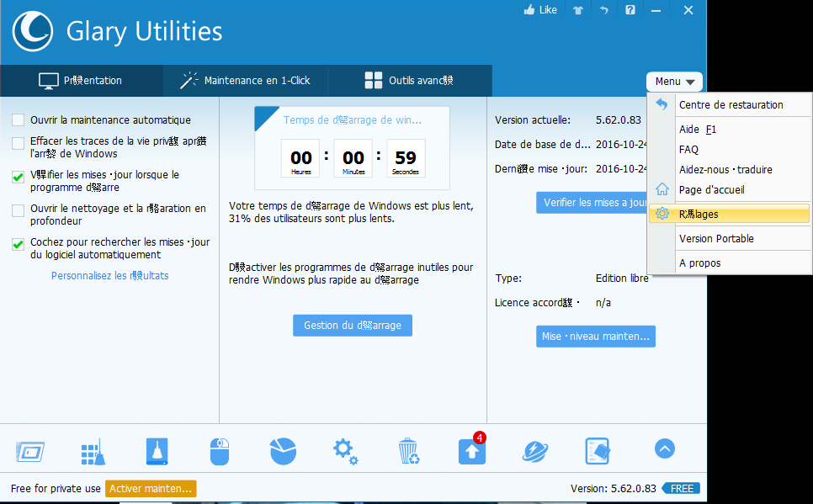Click 'Free for private use' status text
Image resolution: width=813 pixels, height=504 pixels.
coord(56,489)
